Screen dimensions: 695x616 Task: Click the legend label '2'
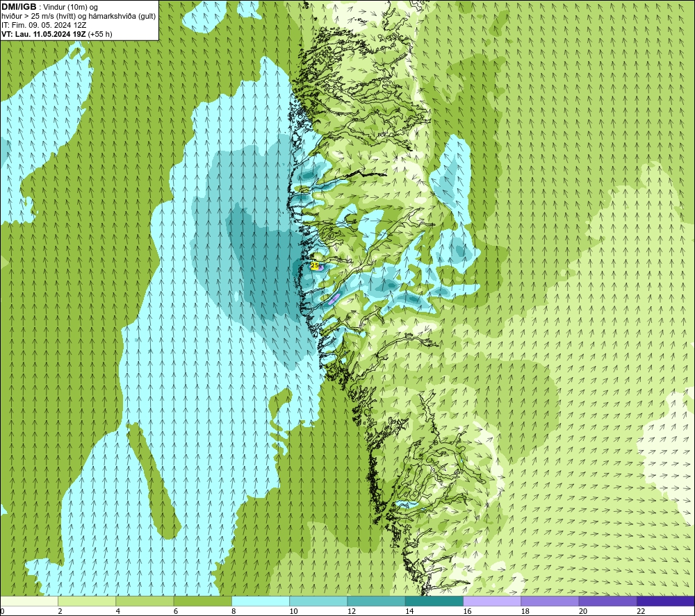point(60,611)
